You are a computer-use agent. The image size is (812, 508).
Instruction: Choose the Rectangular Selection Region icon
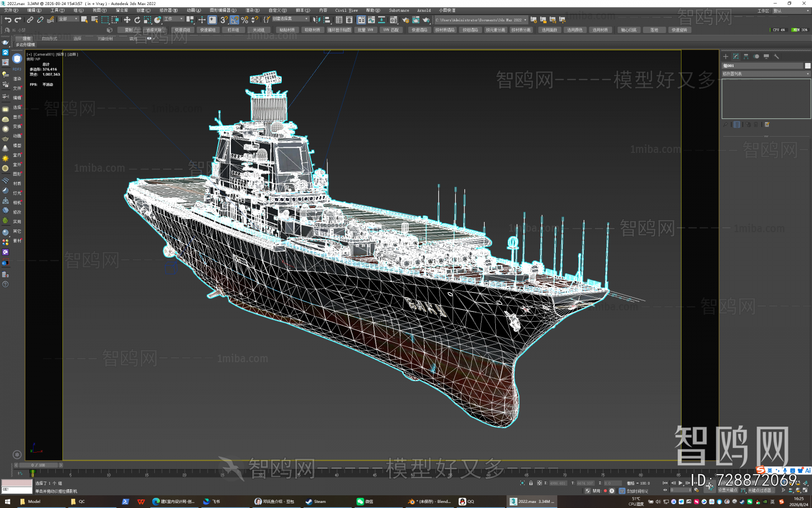105,20
